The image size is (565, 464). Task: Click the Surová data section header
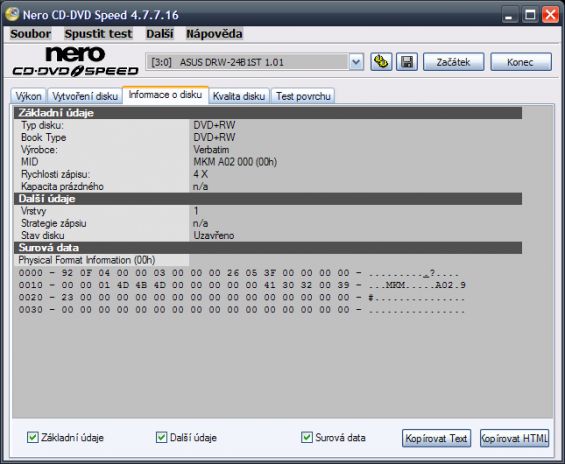click(x=268, y=247)
